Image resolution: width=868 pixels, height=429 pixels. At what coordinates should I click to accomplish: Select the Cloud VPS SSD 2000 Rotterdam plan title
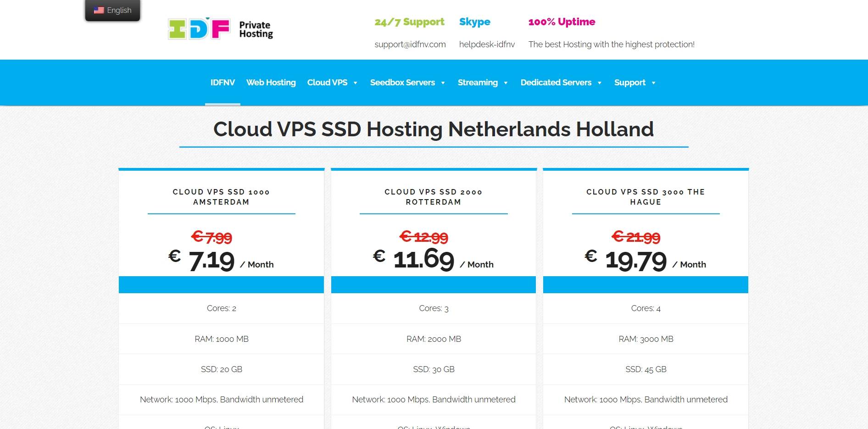click(x=434, y=197)
